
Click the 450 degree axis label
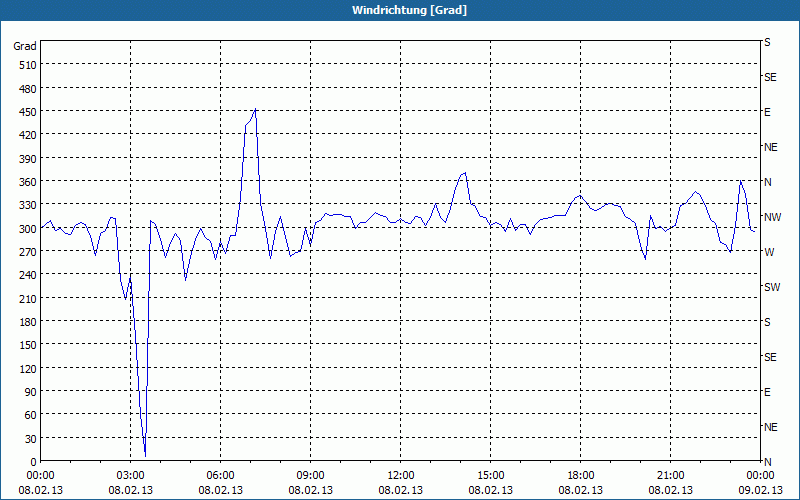tap(28, 112)
